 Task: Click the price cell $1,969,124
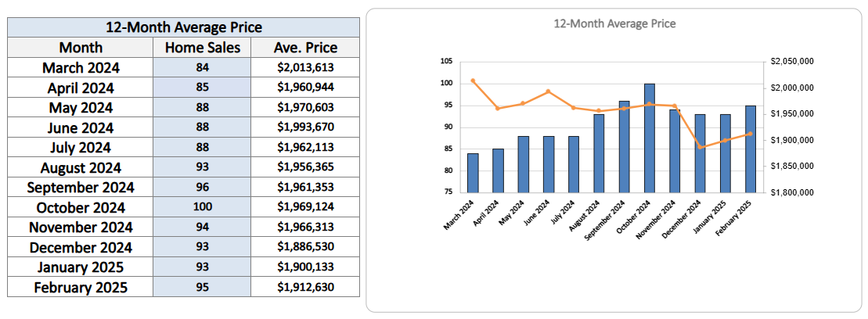click(x=305, y=208)
